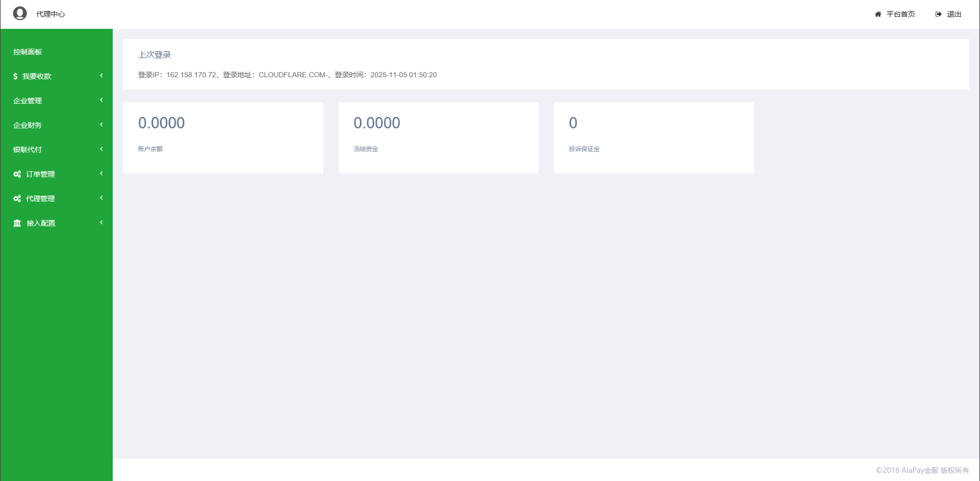Click the bank building icon for 接入配置

point(17,223)
